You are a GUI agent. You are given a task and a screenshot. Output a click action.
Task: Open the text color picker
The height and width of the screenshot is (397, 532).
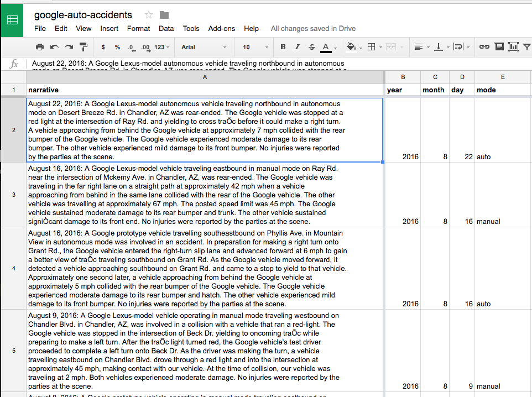pos(326,48)
